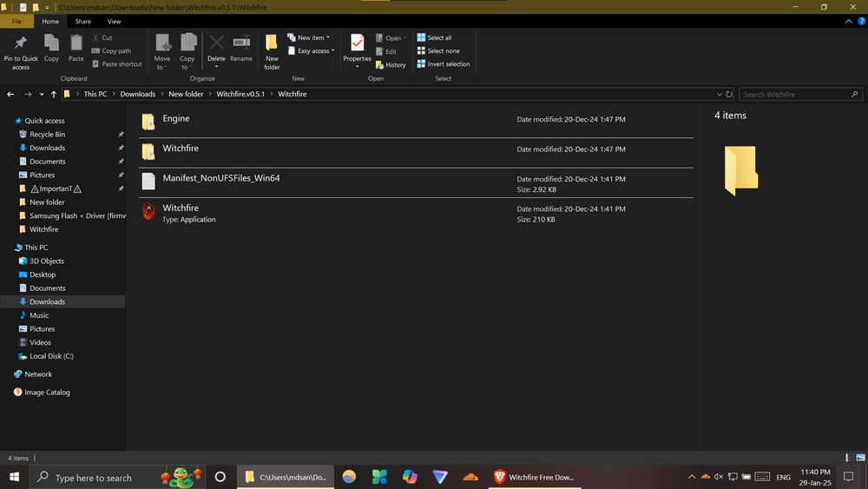Screen dimensions: 868x489
Task: Click New folder in breadcrumb path
Action: click(x=186, y=94)
